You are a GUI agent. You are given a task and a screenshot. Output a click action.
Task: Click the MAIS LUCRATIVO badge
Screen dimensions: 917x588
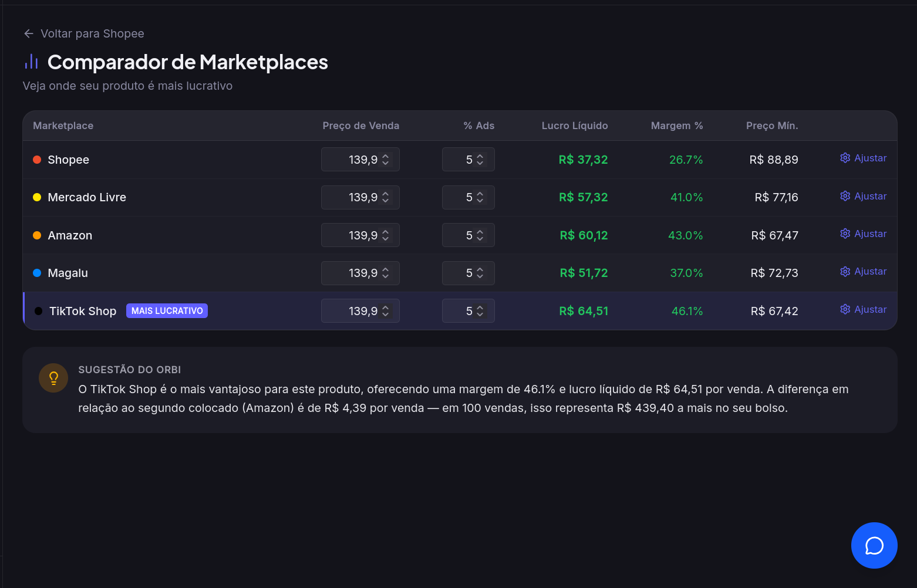(x=167, y=311)
